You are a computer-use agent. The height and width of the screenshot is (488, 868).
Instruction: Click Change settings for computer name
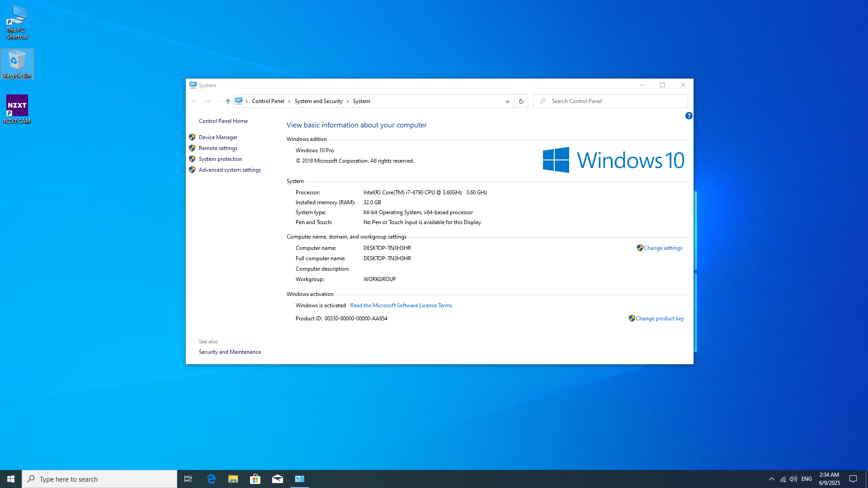point(663,248)
